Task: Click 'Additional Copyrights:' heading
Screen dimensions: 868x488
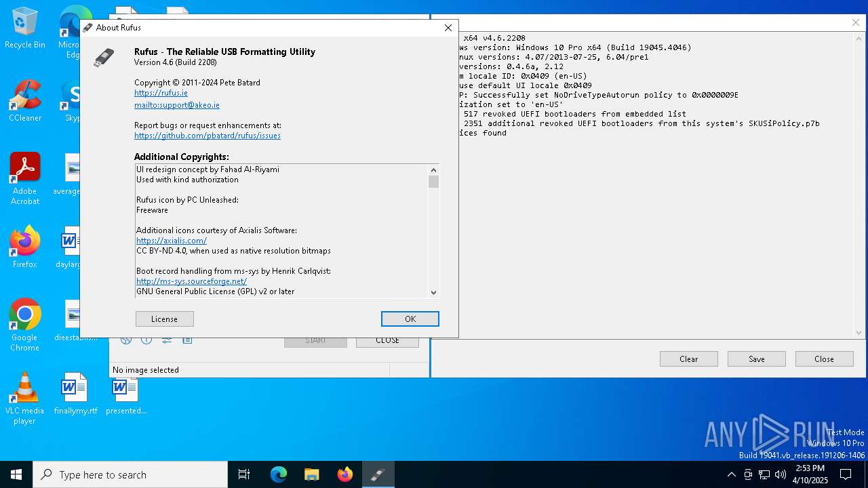Action: 182,157
